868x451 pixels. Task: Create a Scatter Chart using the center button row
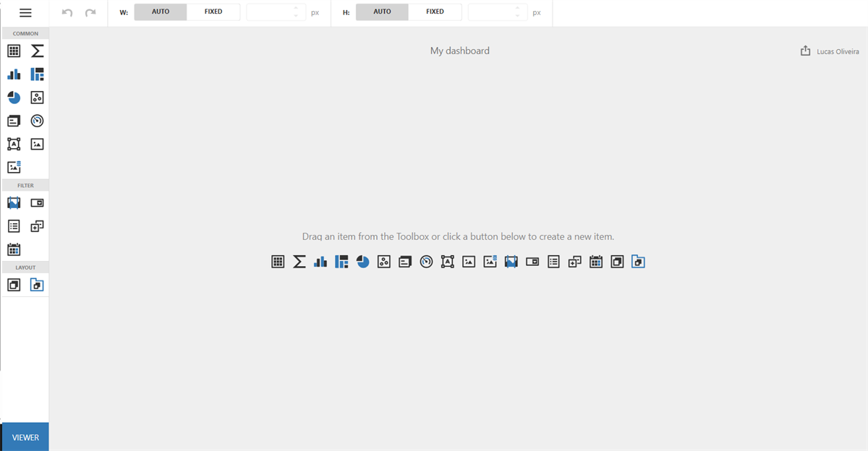[x=384, y=262]
